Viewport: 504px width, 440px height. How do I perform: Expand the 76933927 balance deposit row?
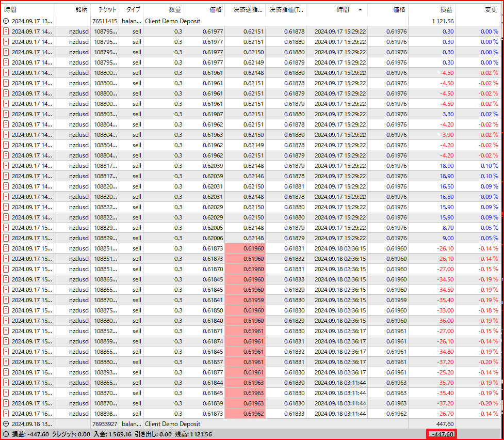click(6, 424)
